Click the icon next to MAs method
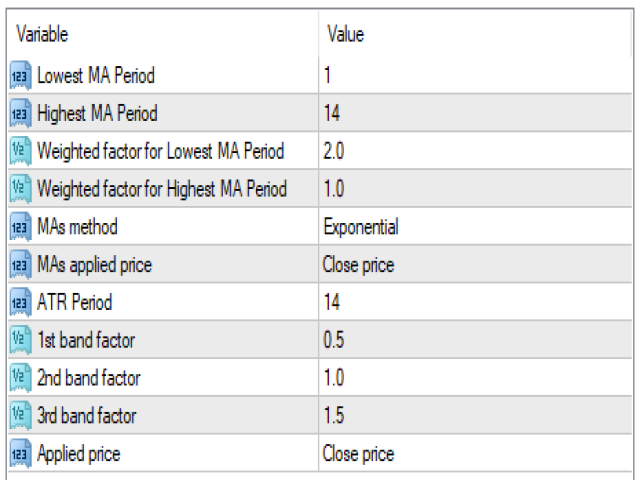The width and height of the screenshot is (640, 480). point(20,227)
